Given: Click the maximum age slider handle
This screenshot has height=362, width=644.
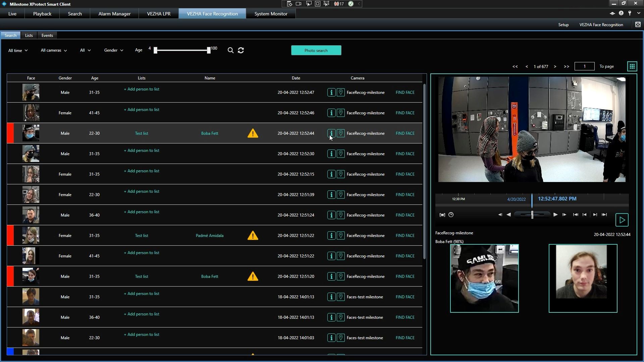Looking at the screenshot, I should [209, 50].
